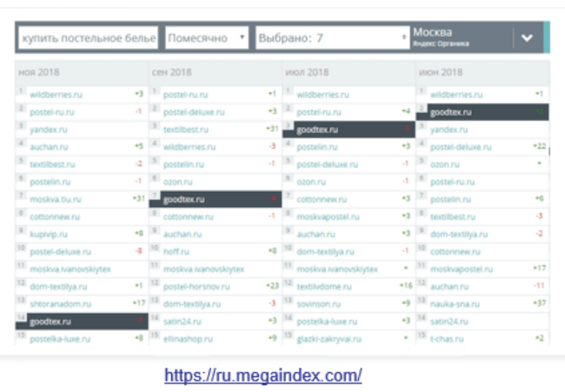
Task: Open dom-textilya.ru in июн 2018 column
Action: click(459, 234)
